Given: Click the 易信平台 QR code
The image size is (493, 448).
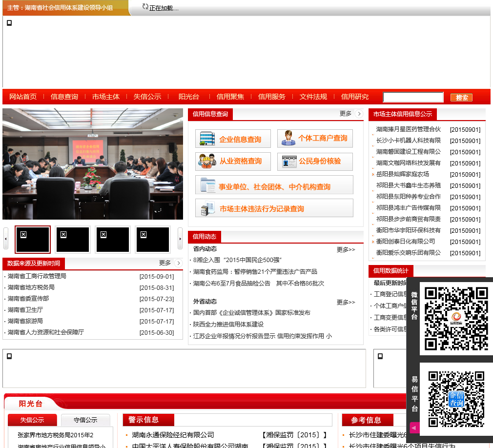Looking at the screenshot, I should (456, 399).
